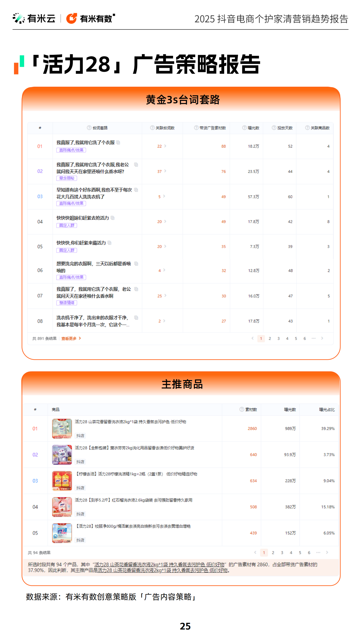Click 查看更多 link under script table
The image size is (362, 644).
coord(71,339)
